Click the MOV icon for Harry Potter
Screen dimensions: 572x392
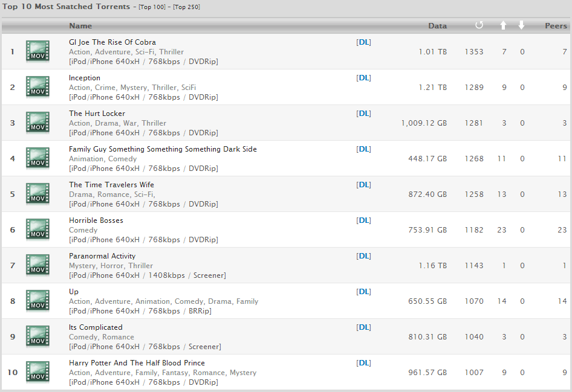[37, 372]
